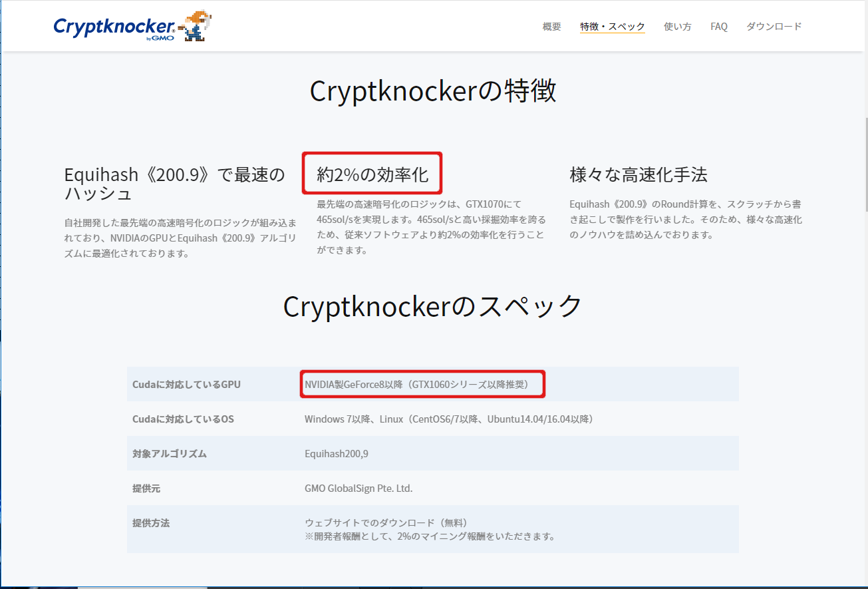
Task: Click the Equihash200,9 algorithm value
Action: point(336,454)
